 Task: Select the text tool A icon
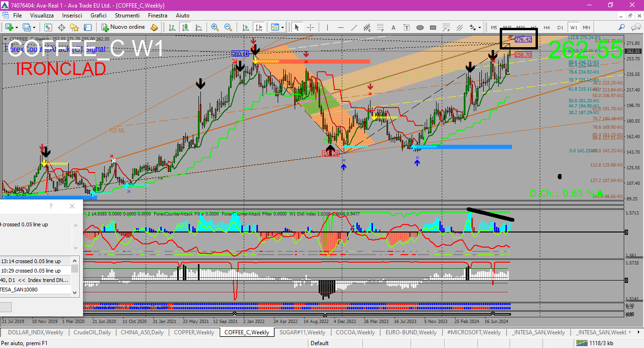[393, 27]
